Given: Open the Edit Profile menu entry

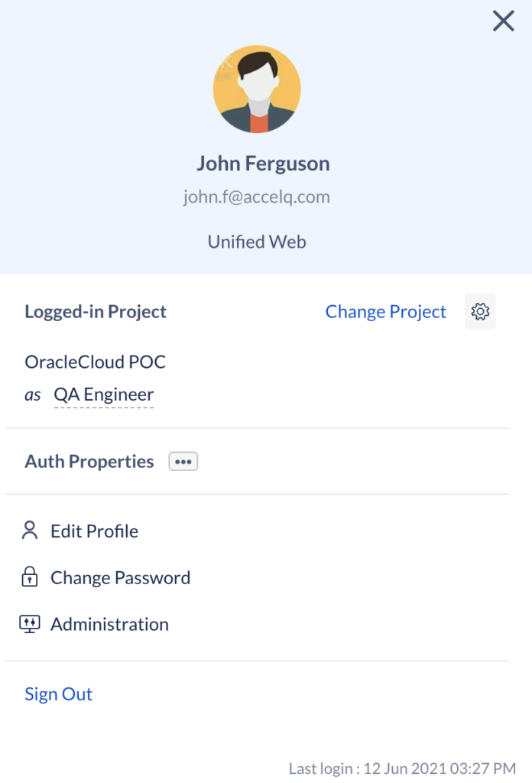Looking at the screenshot, I should [94, 531].
